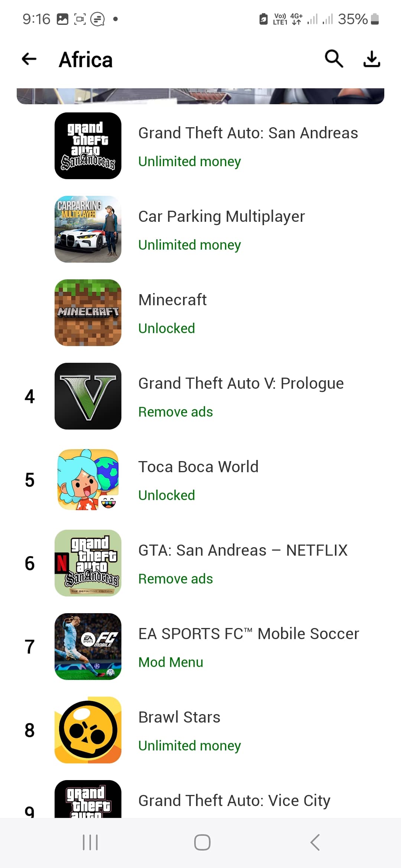
Task: Open the search magnifier icon
Action: [334, 59]
